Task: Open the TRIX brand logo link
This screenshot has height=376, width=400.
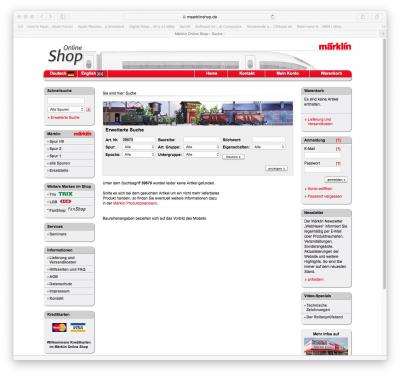Action: (65, 194)
